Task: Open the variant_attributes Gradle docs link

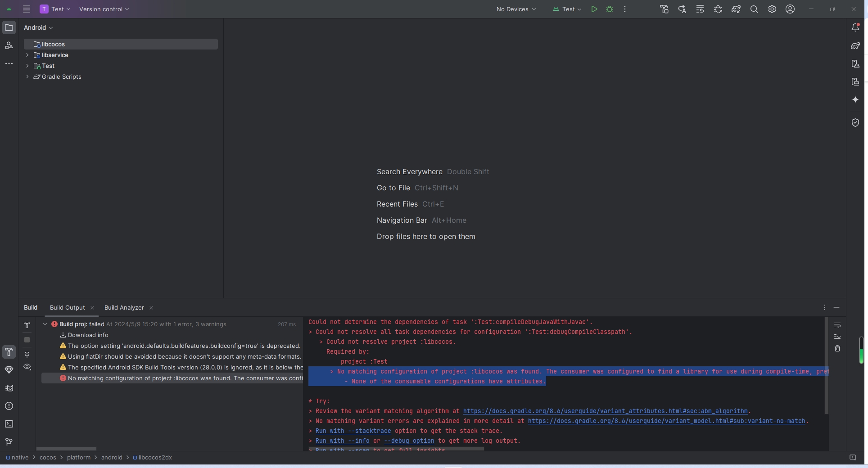Action: pos(605,411)
